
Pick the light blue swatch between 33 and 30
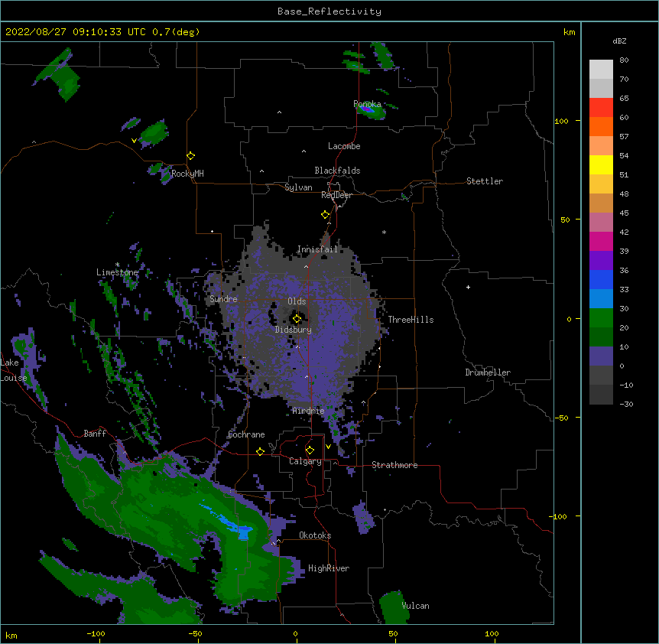click(601, 299)
